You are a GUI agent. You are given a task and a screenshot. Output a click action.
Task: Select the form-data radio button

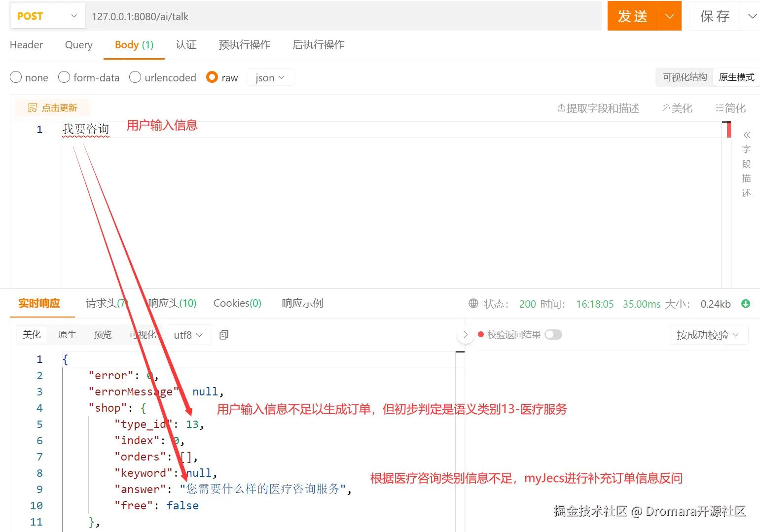[x=64, y=77]
